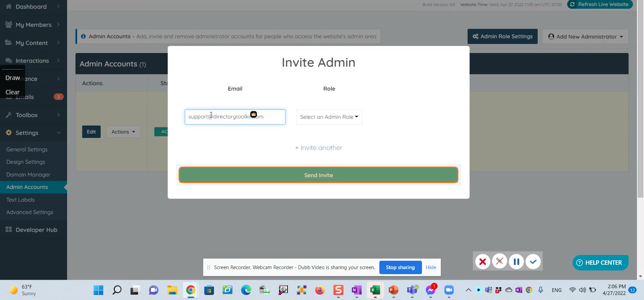
Task: Pause the screen recording
Action: click(x=516, y=261)
